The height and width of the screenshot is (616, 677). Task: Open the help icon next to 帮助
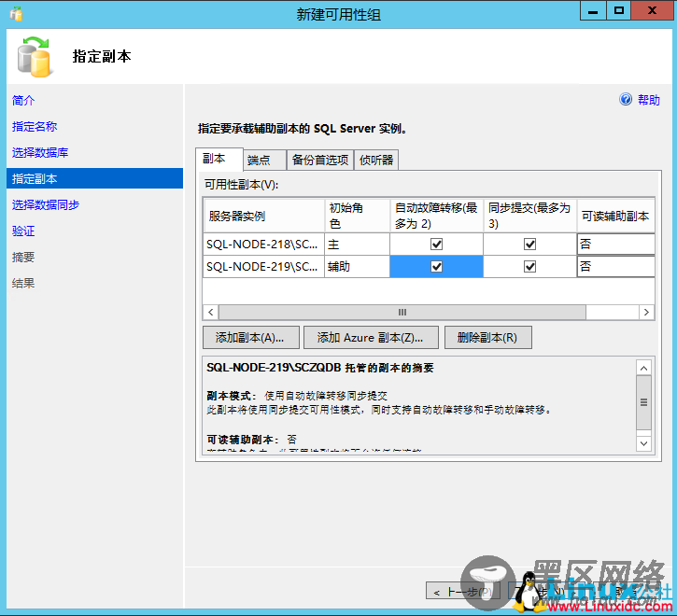[x=626, y=99]
